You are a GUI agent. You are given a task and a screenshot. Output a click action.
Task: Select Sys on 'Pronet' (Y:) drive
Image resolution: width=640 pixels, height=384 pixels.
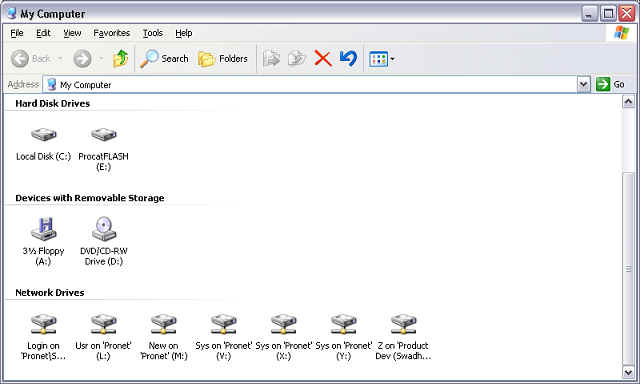(343, 337)
